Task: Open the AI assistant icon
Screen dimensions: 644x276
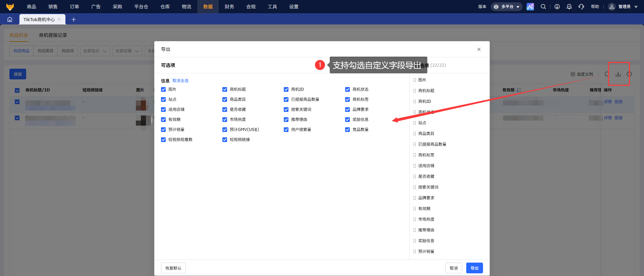Action: (x=530, y=7)
